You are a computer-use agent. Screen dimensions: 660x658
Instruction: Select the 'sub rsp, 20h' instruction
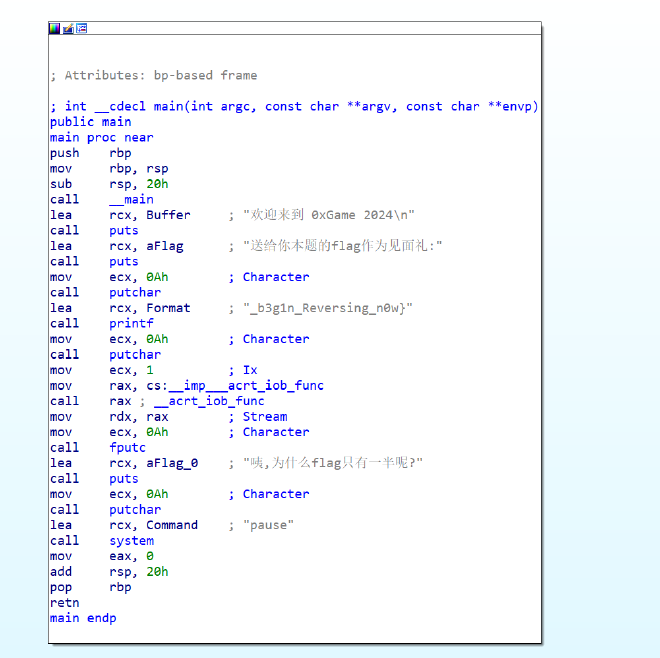click(x=109, y=184)
